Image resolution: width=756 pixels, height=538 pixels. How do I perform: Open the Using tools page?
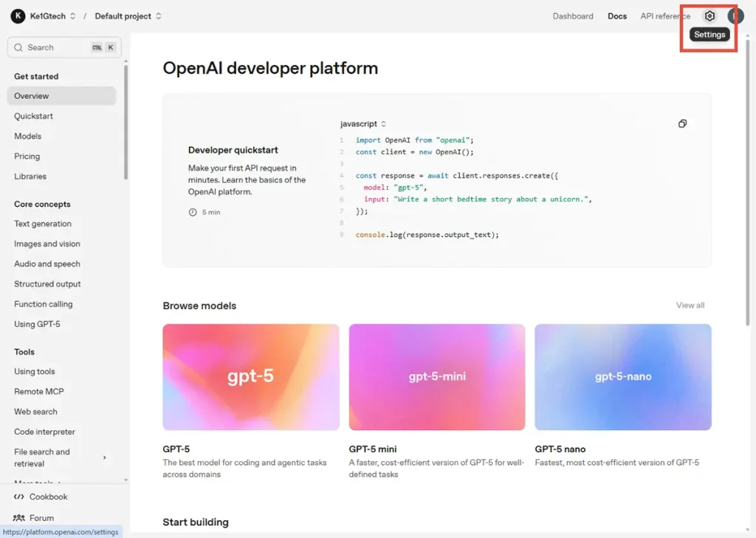point(34,372)
